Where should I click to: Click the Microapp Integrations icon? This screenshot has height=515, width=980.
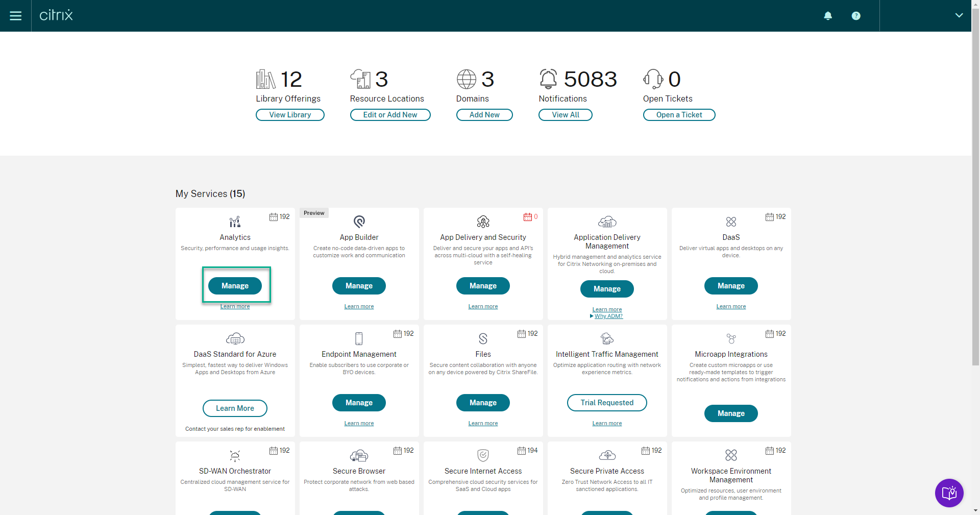[x=731, y=338]
